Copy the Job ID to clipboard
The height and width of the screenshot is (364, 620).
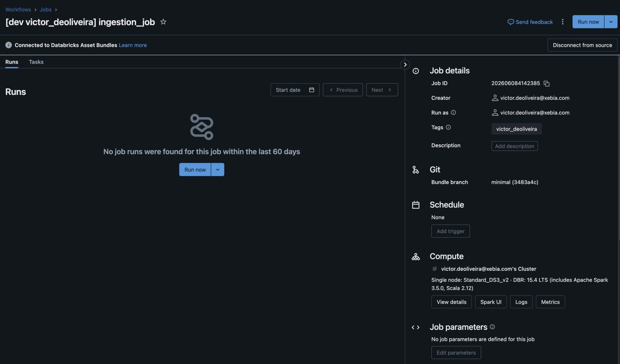click(x=546, y=84)
